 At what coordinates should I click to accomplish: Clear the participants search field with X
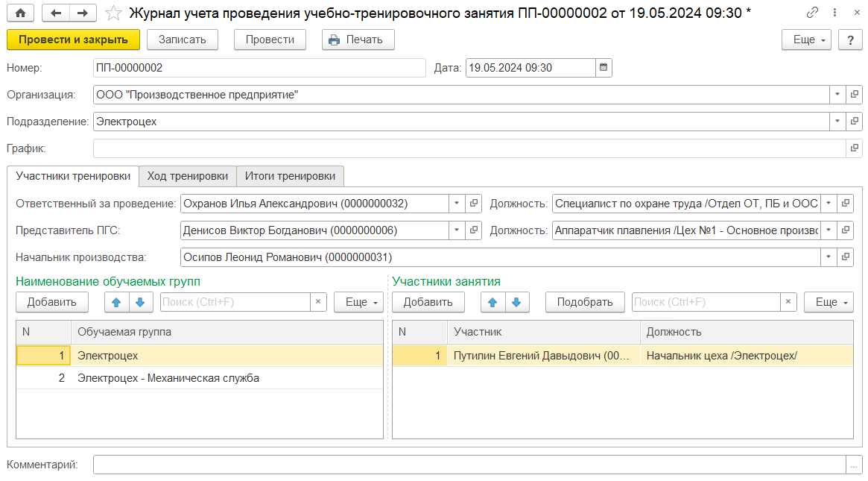coord(788,302)
